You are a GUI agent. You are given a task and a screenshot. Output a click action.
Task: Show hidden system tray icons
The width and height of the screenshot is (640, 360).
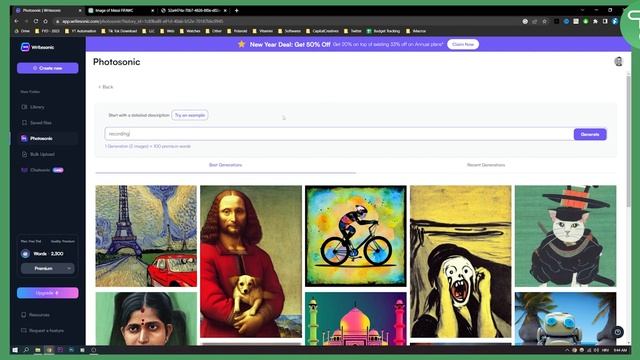pyautogui.click(x=567, y=350)
